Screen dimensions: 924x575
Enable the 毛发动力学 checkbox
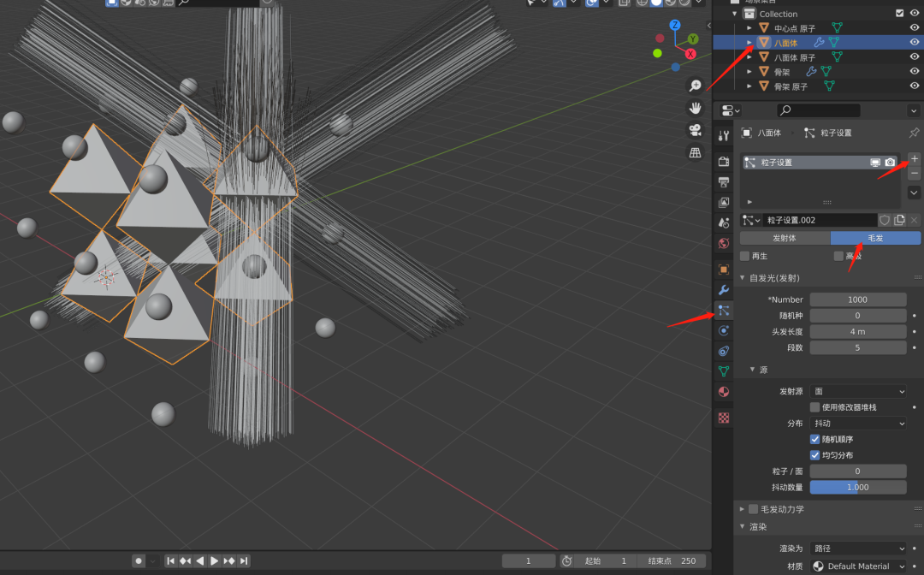(x=753, y=509)
